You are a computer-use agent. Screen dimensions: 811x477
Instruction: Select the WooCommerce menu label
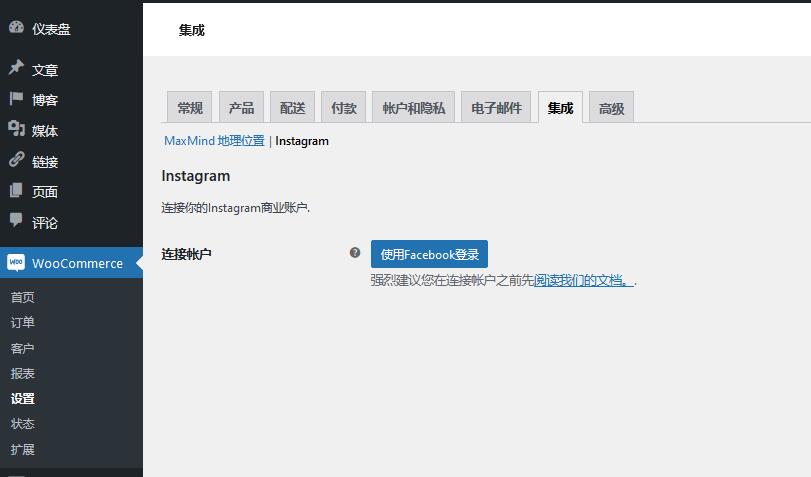[78, 263]
